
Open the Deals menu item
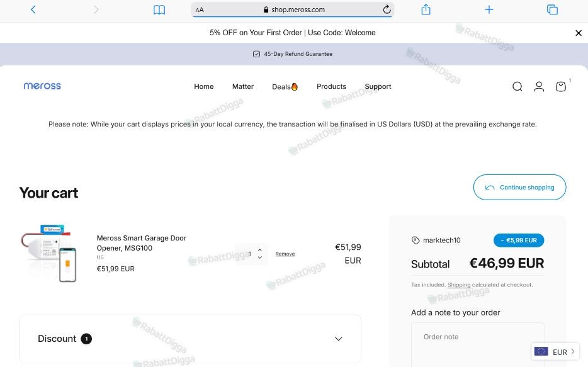coord(285,87)
